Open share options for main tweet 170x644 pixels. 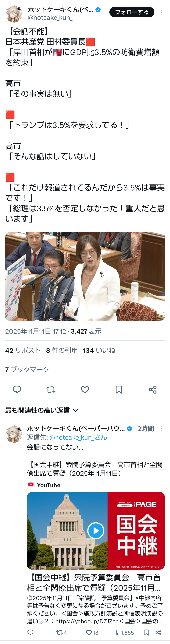(153, 390)
